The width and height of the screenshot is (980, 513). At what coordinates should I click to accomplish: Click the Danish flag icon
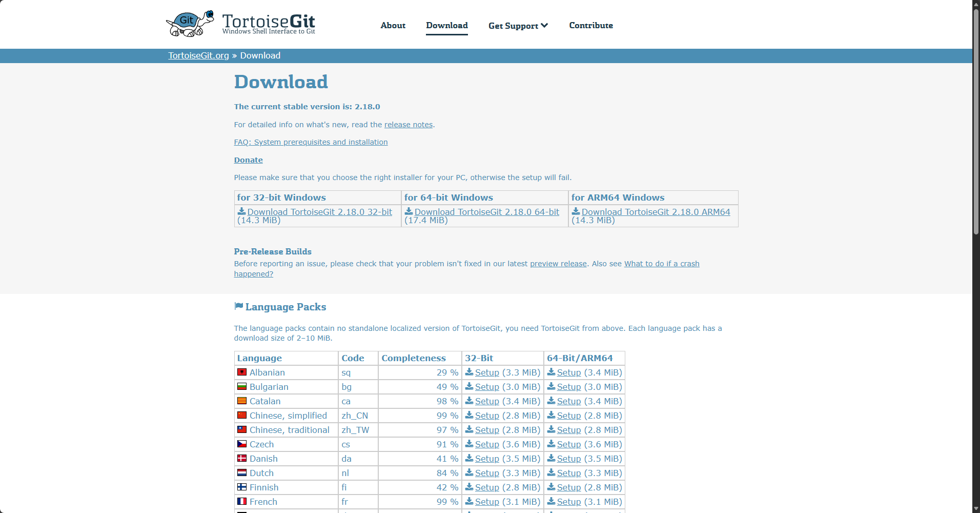[242, 458]
